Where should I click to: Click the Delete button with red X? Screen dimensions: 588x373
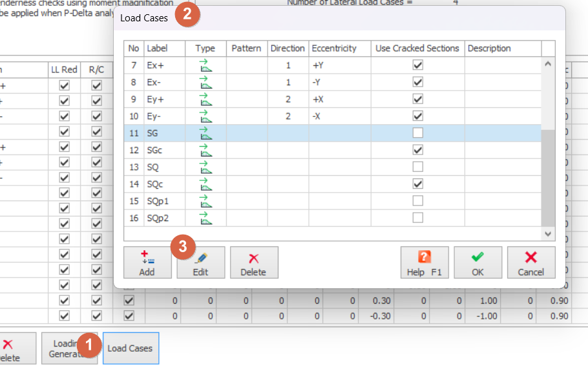(x=253, y=262)
